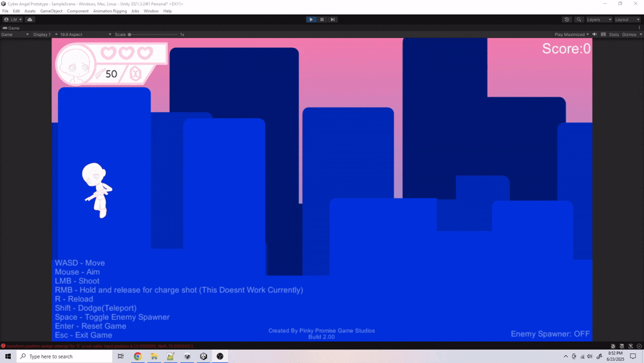Open Google Chrome from the taskbar
This screenshot has height=363, width=644.
click(x=138, y=357)
